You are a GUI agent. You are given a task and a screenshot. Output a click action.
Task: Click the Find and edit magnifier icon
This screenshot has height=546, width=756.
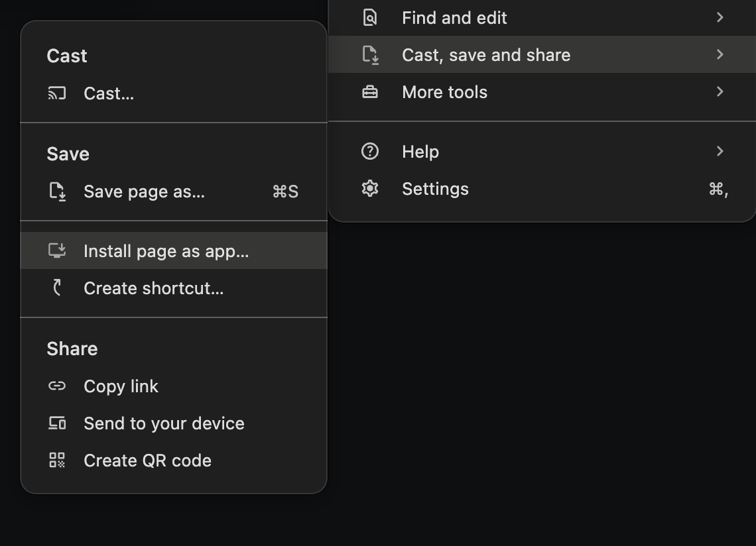[370, 17]
